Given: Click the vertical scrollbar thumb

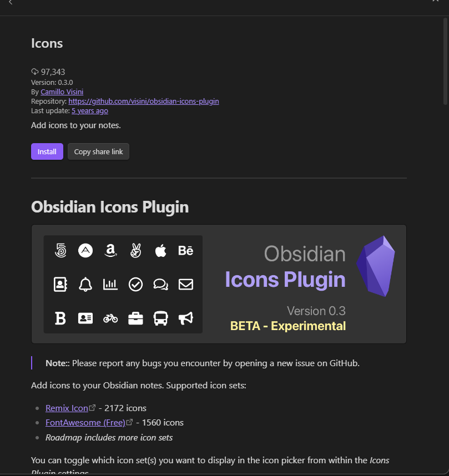Looking at the screenshot, I should pos(445,62).
